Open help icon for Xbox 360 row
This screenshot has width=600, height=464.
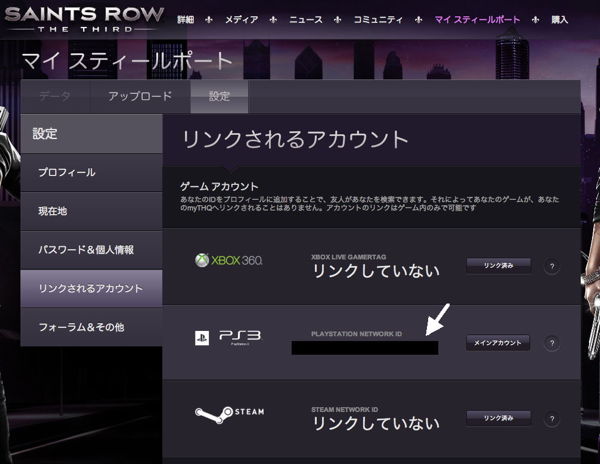(552, 266)
